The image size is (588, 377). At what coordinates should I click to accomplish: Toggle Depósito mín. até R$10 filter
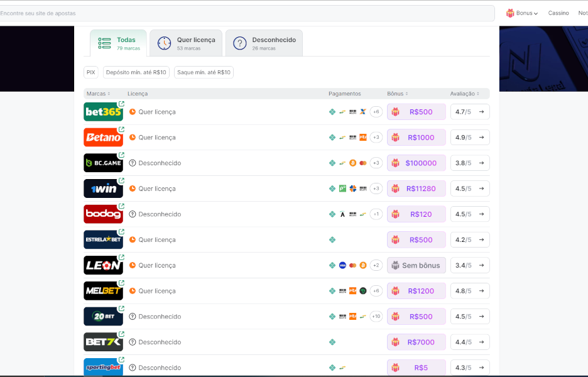click(136, 72)
